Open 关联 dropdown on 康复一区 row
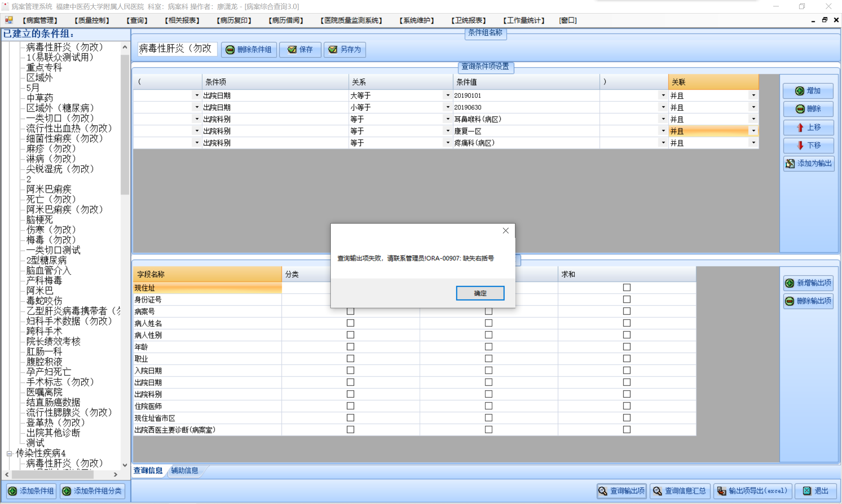 click(x=753, y=131)
